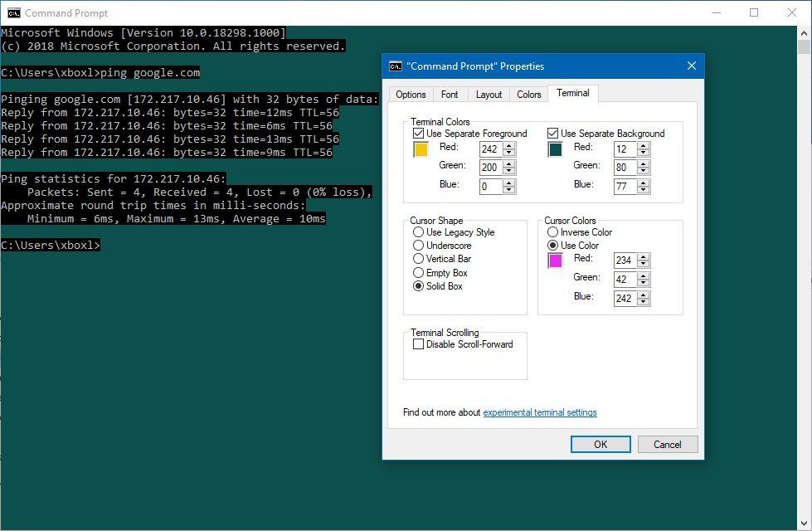Click the yellow foreground color swatch
The image size is (812, 531).
pos(421,149)
